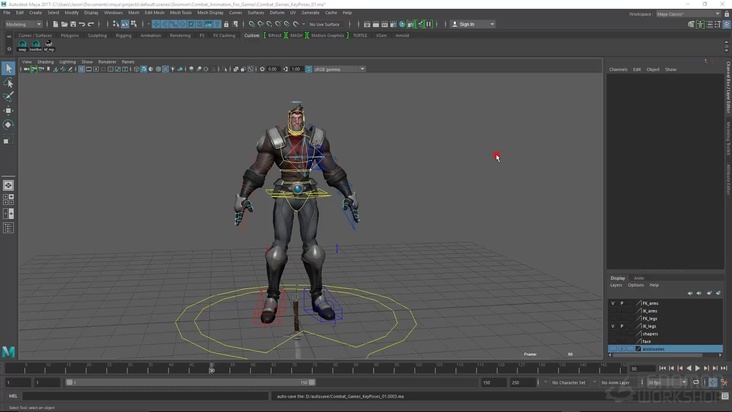The height and width of the screenshot is (412, 732).
Task: Toggle Channel Box sidebar icon top right
Action: point(726,24)
